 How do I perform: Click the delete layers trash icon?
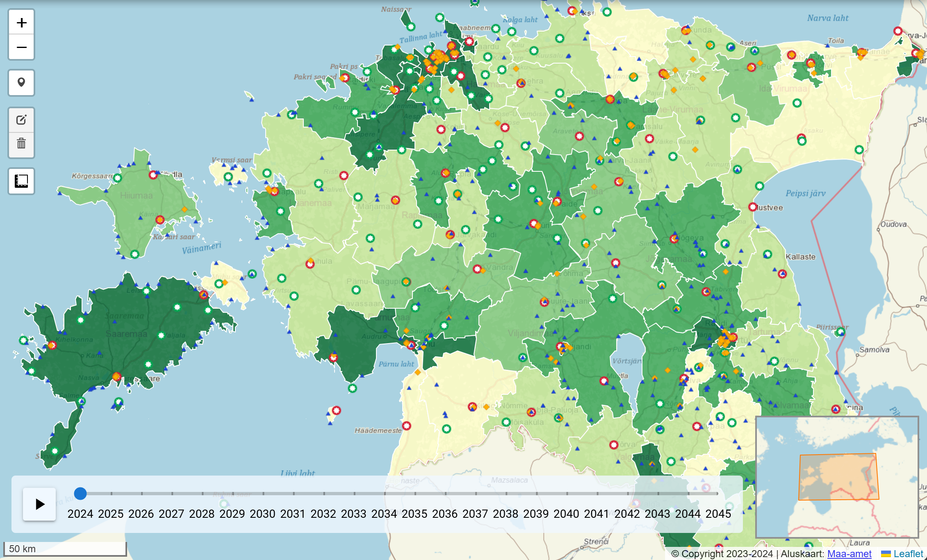(x=21, y=143)
